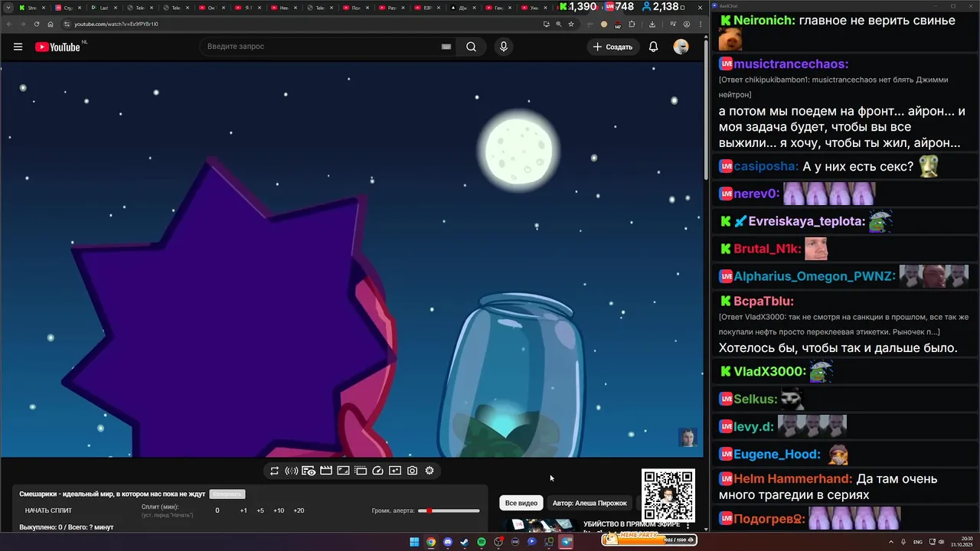Screen dimensions: 980x551
Task: Open player toolbar settings gear
Action: pyautogui.click(x=430, y=471)
